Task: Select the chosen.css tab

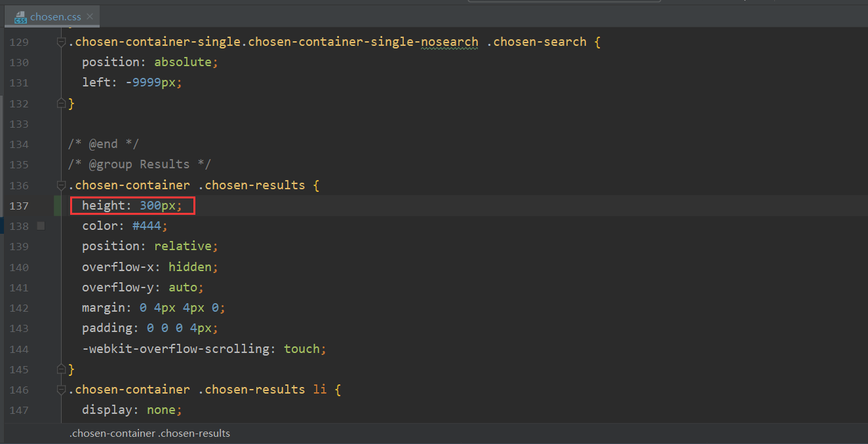Action: click(55, 17)
